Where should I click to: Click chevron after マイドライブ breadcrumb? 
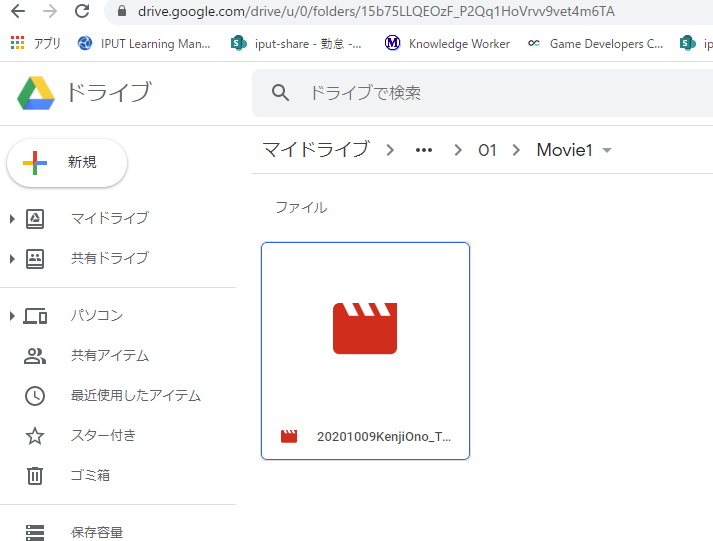390,150
